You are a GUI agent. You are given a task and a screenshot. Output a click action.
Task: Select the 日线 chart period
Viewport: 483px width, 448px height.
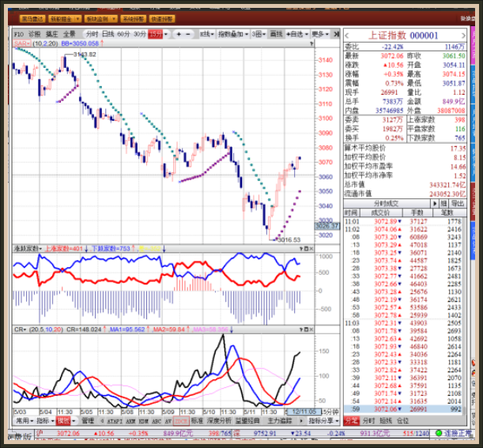tap(108, 34)
